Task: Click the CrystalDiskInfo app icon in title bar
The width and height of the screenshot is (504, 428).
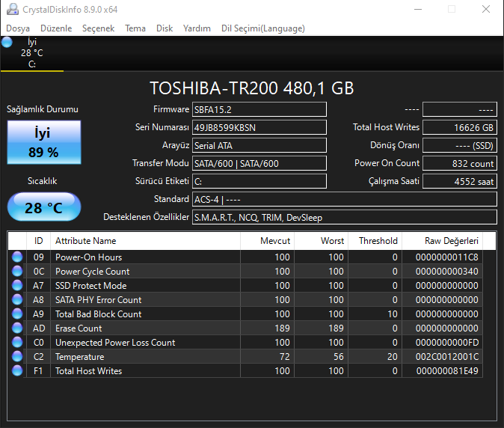Action: (x=13, y=9)
